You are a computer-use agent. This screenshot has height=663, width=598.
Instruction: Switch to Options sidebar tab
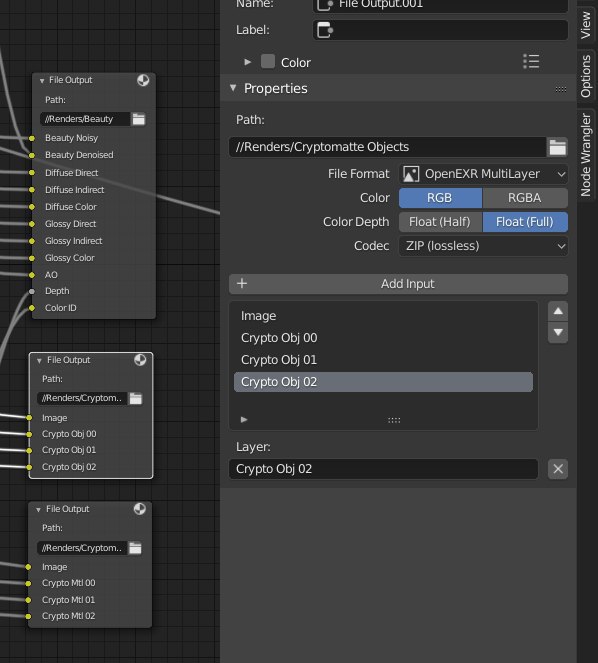click(x=586, y=76)
